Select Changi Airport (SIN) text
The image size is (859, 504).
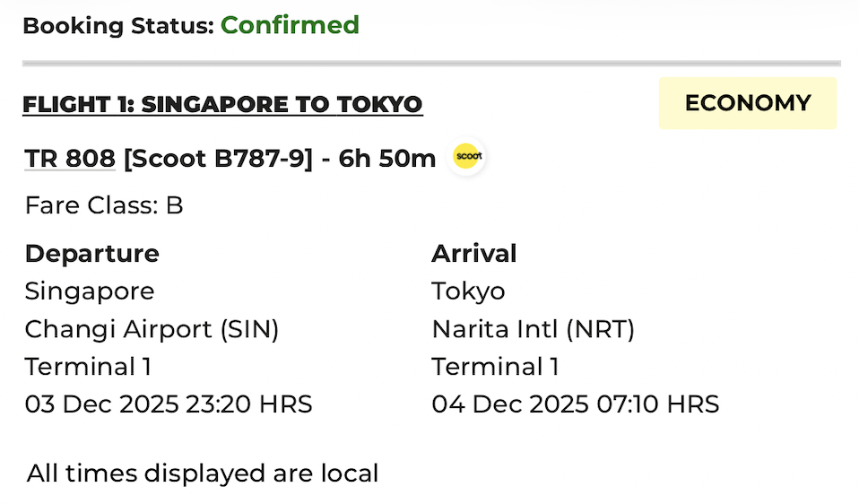click(152, 329)
